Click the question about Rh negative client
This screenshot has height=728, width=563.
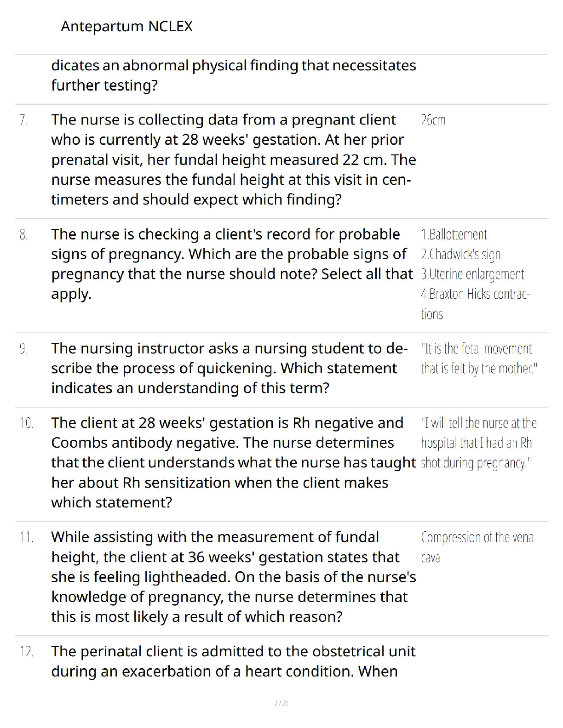point(233,462)
